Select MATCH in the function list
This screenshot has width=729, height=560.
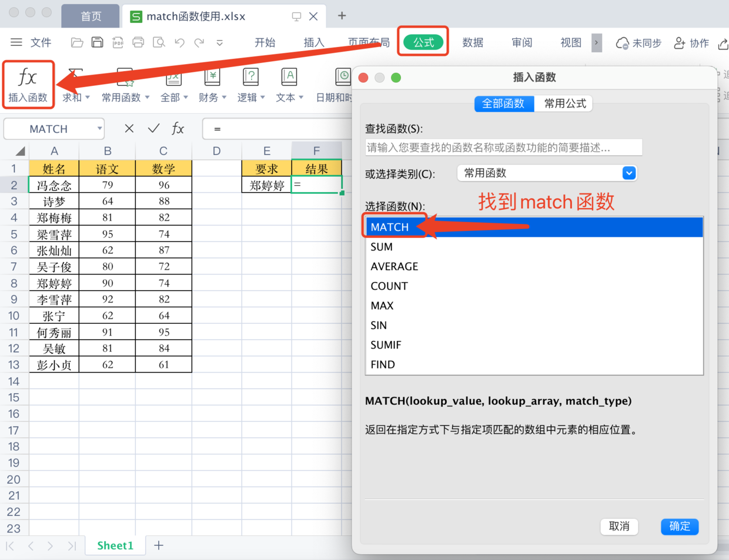(534, 227)
